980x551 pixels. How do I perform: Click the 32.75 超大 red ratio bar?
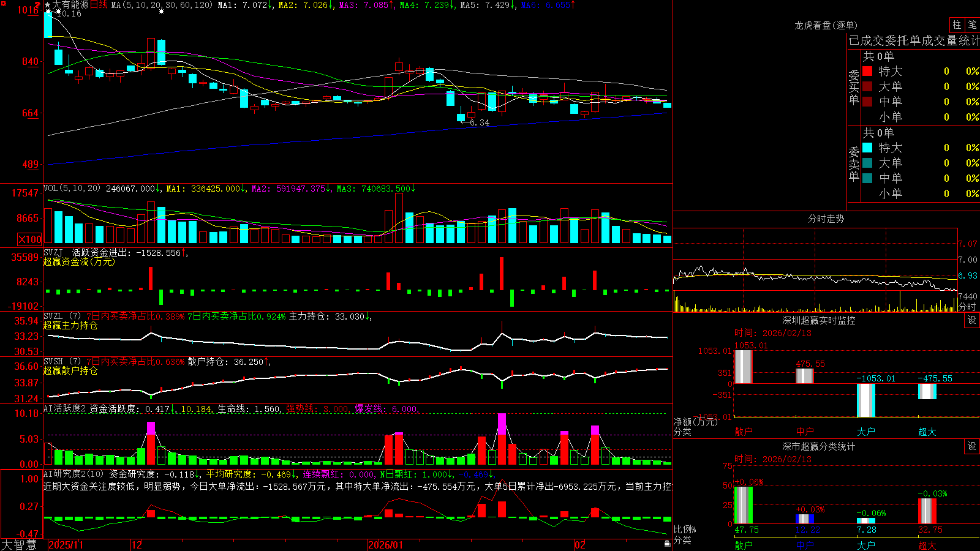(927, 511)
